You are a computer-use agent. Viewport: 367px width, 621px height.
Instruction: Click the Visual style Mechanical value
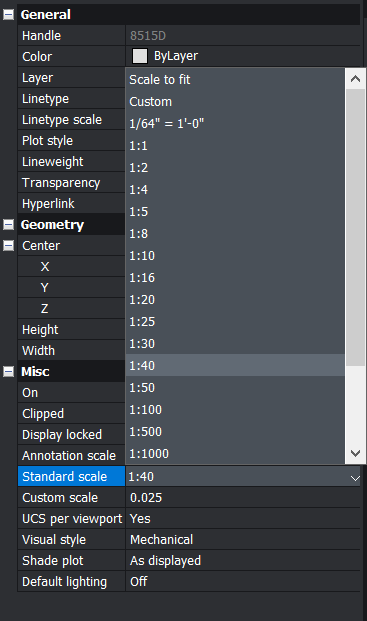click(243, 539)
